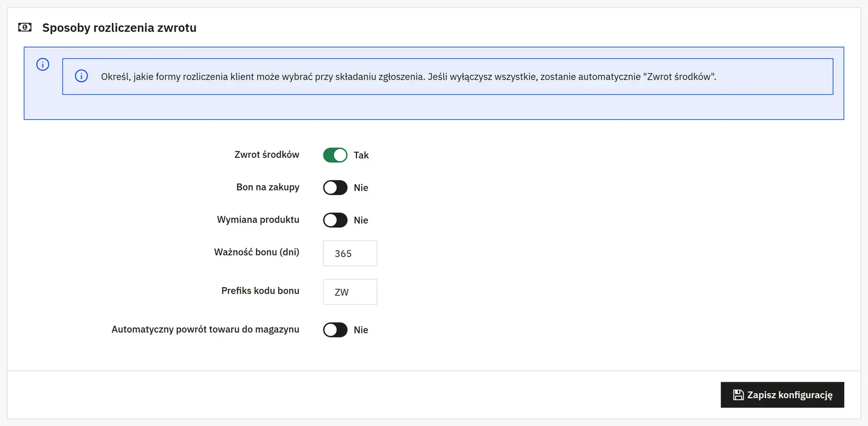Enable Automatyczny powrót towaru do magazynu toggle
The height and width of the screenshot is (426, 868).
[x=335, y=330]
